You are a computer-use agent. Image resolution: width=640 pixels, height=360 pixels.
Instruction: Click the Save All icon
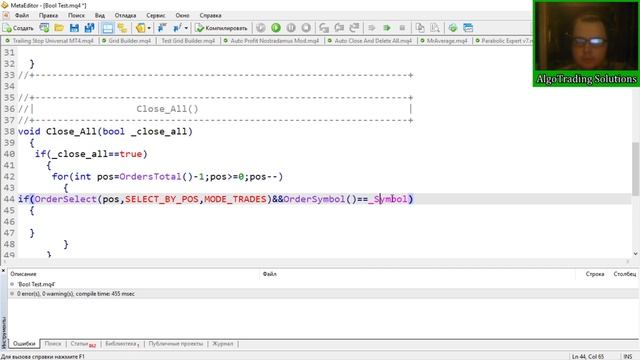89,28
